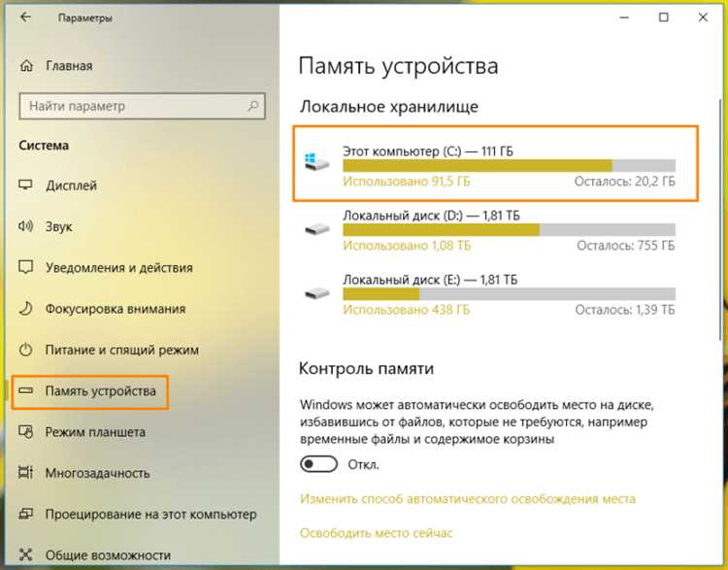Click the Система section heading
728x570 pixels.
pyautogui.click(x=44, y=146)
